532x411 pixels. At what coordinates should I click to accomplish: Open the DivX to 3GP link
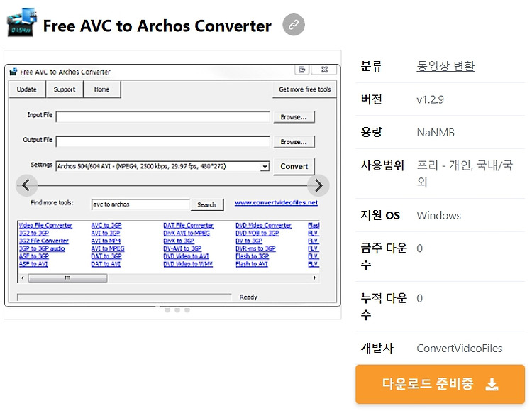(x=179, y=241)
